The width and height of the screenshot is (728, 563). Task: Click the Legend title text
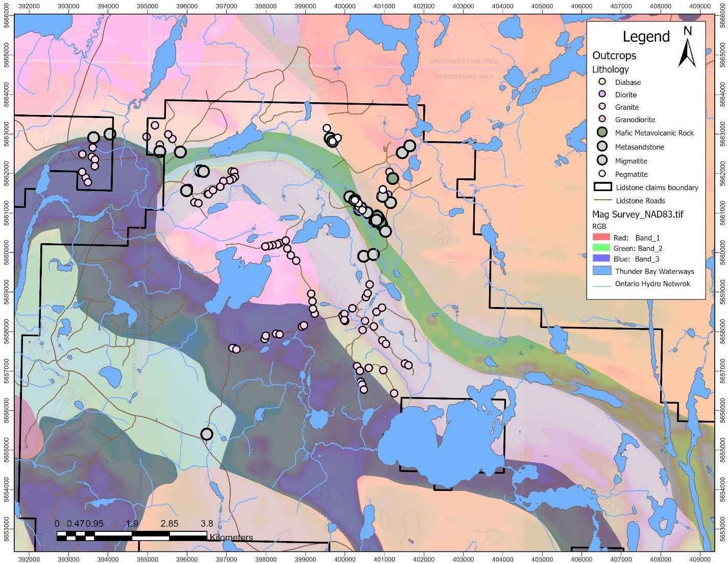click(646, 37)
